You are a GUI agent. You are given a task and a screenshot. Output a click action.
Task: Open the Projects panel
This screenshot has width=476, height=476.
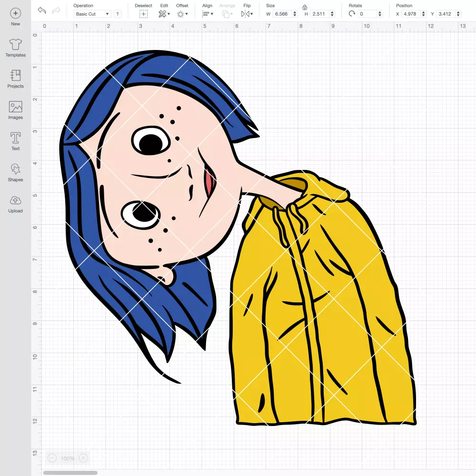16,79
